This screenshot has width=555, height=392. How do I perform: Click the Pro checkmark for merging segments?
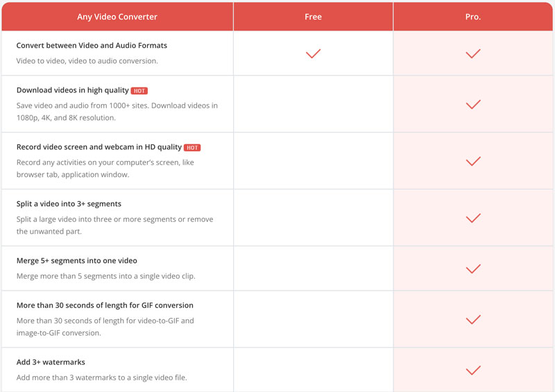click(473, 269)
